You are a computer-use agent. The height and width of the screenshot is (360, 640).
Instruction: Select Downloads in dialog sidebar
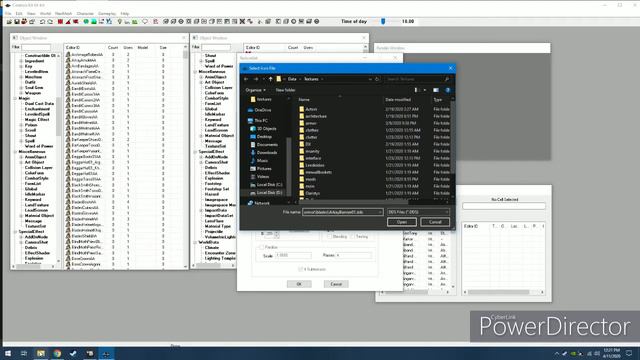coord(267,153)
